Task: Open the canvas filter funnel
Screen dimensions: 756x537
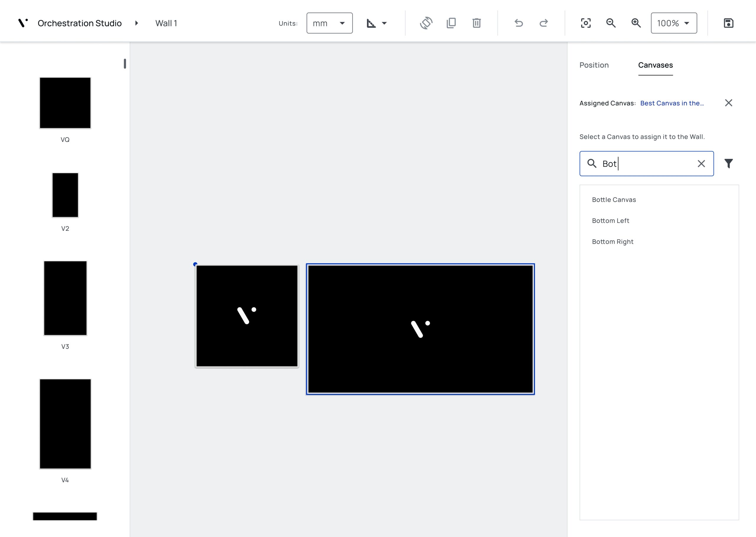Action: pos(729,163)
